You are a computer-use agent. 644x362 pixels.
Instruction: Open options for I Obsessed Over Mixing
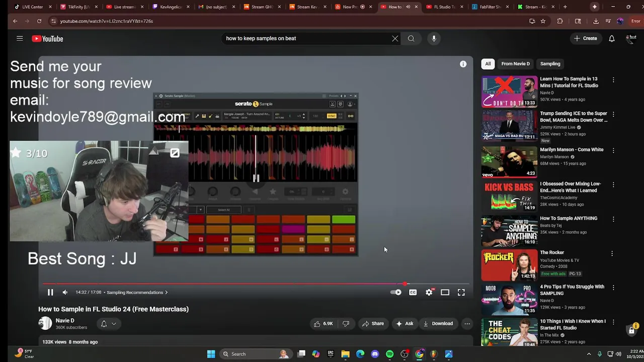(x=613, y=185)
